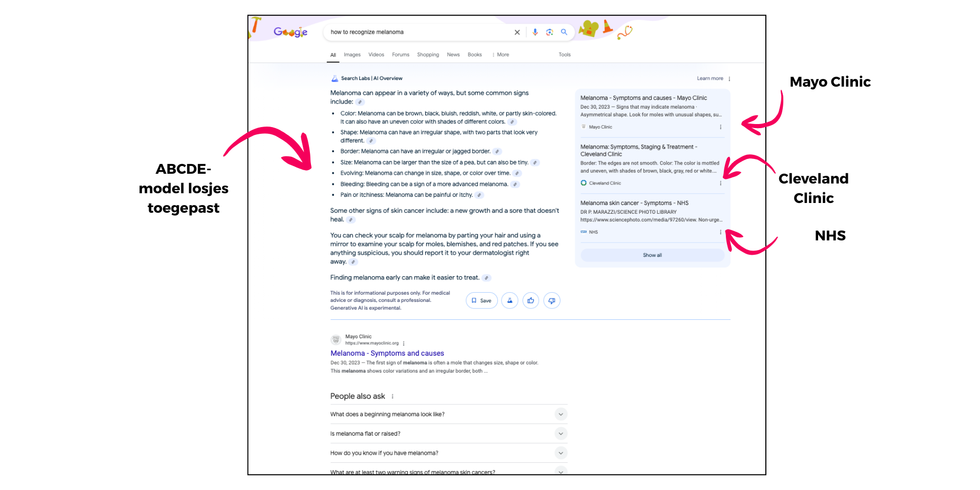Screen dimensions: 980x490
Task: Select the All results tab
Action: coord(333,55)
